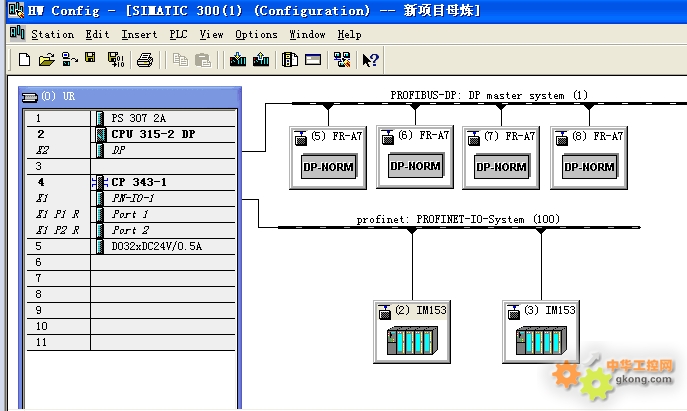Click the DP-NORM block of slave (6)
Screen dimensions: 687x411
coord(415,166)
